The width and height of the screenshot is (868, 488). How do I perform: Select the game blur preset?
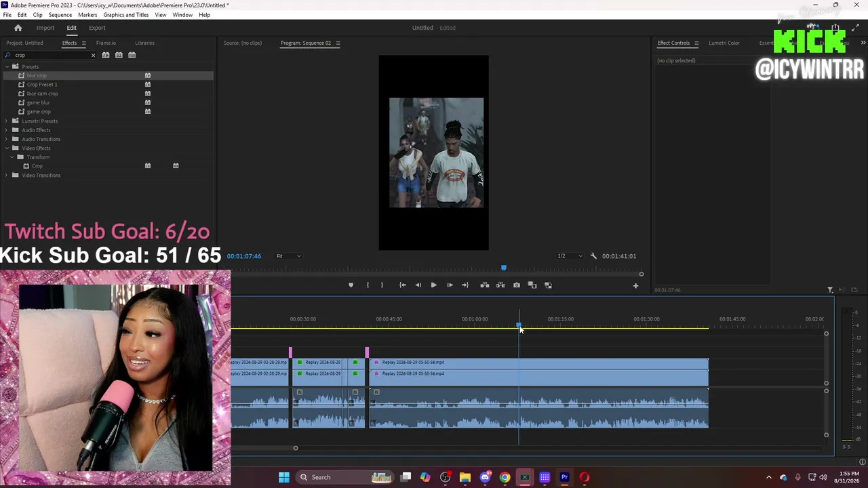(38, 102)
